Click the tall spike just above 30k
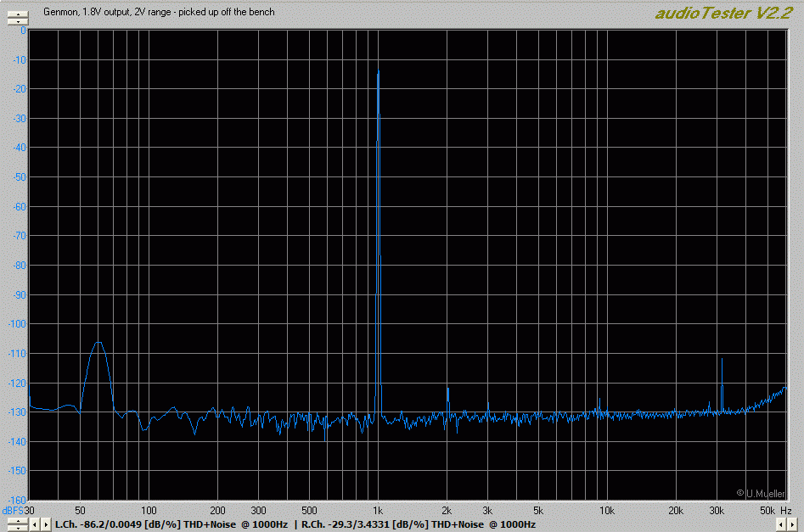This screenshot has height=532, width=804. (722, 359)
